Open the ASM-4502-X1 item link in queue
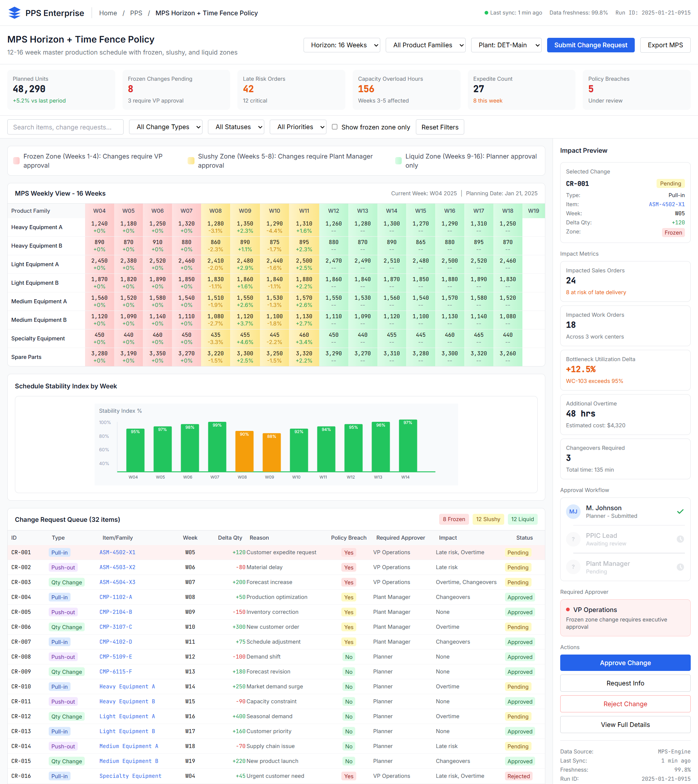Image resolution: width=698 pixels, height=784 pixels. pyautogui.click(x=117, y=552)
